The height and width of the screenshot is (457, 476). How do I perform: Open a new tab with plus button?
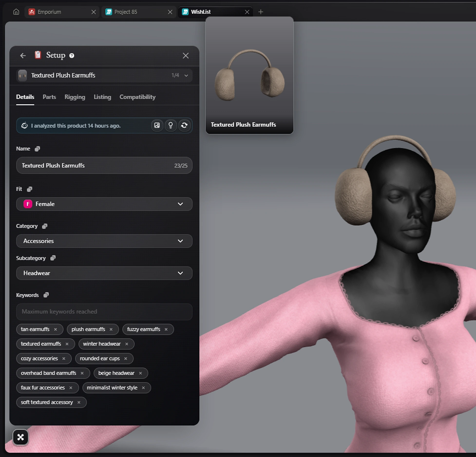[261, 12]
